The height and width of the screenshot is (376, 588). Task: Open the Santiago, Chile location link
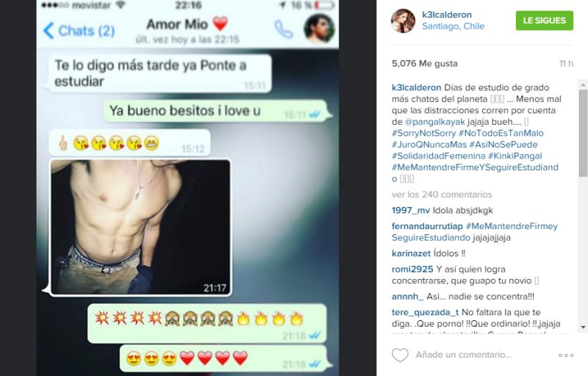click(x=453, y=26)
